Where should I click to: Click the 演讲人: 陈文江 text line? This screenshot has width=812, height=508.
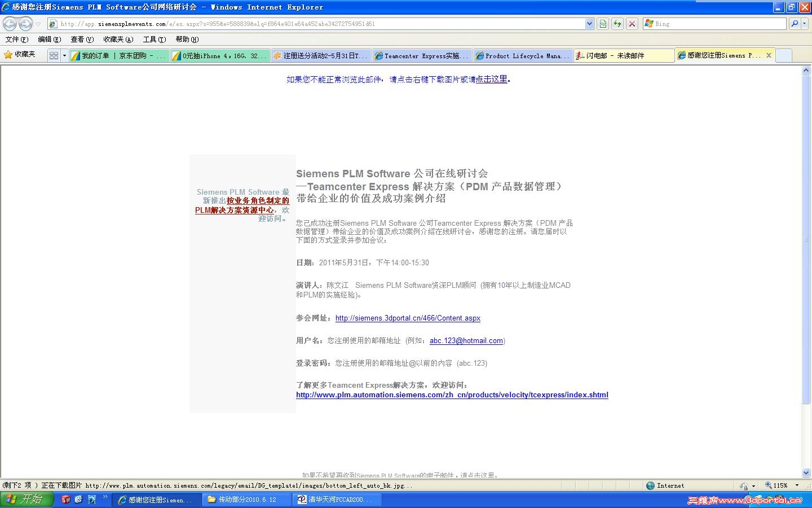[x=433, y=290]
